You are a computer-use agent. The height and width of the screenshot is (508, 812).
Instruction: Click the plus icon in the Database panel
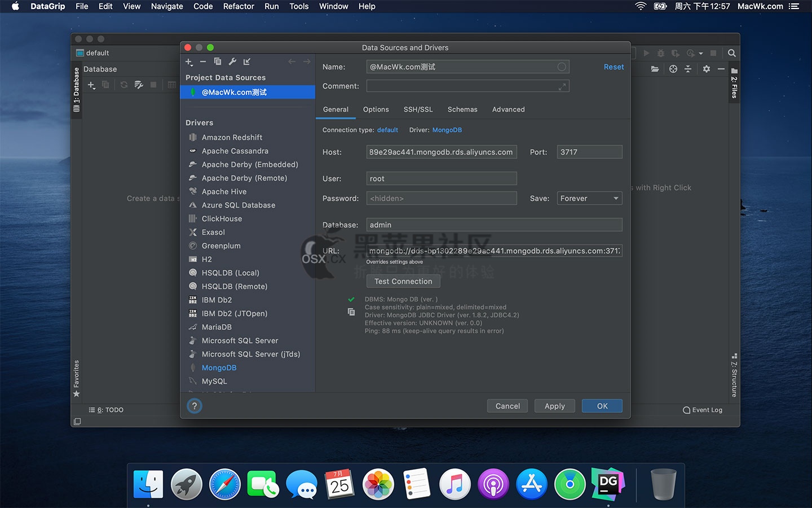click(91, 85)
